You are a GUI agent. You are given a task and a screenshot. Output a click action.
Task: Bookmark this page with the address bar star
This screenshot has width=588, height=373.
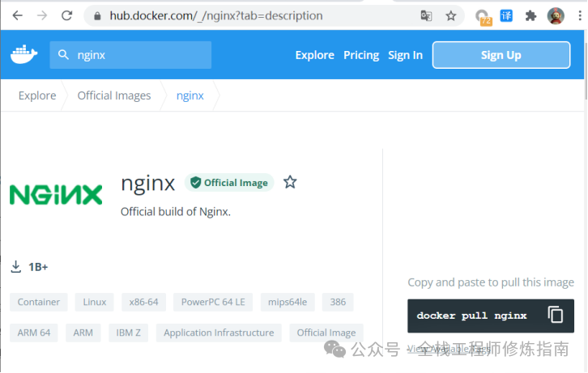pyautogui.click(x=451, y=15)
